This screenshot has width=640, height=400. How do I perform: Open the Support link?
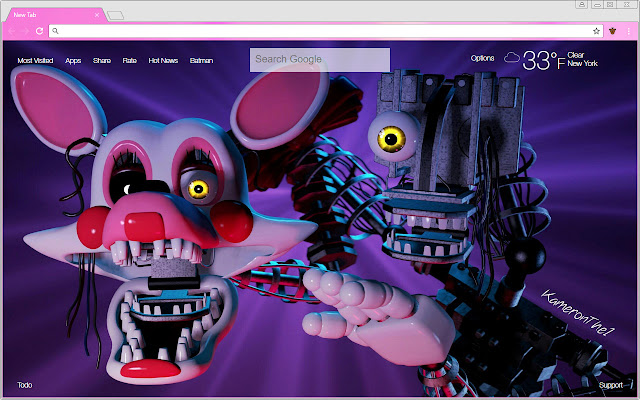point(611,385)
